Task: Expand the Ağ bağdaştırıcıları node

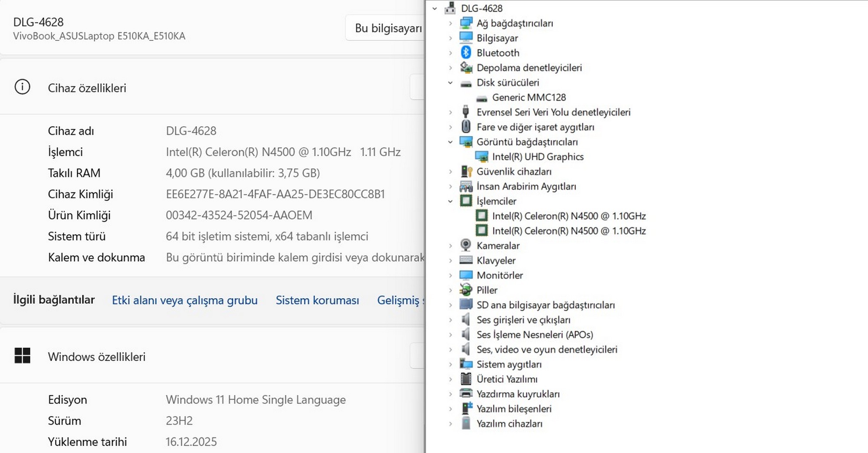Action: coord(450,23)
